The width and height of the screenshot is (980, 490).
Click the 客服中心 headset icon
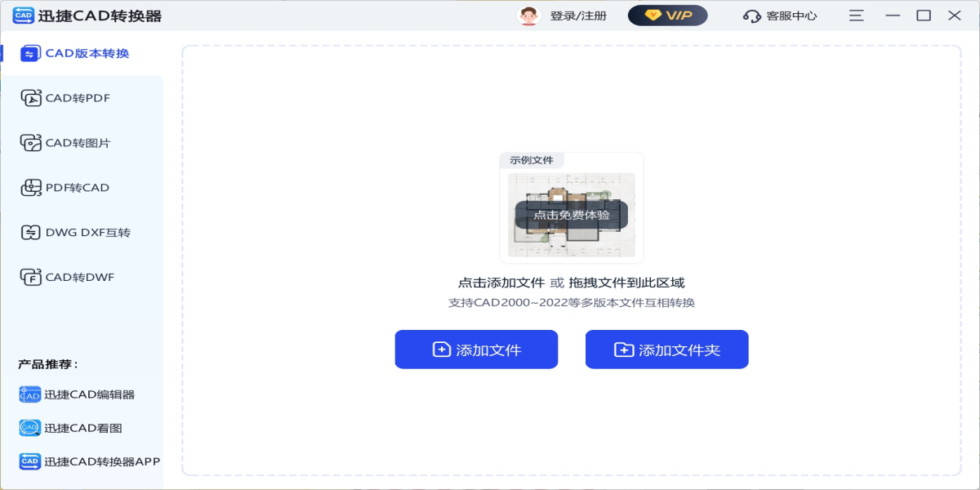(751, 16)
